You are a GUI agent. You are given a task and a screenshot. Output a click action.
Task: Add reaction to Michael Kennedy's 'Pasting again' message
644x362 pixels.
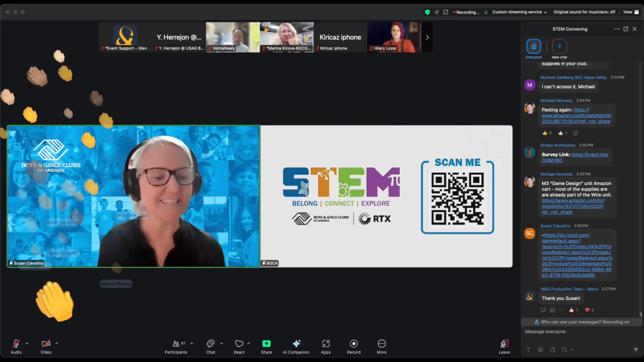click(576, 133)
